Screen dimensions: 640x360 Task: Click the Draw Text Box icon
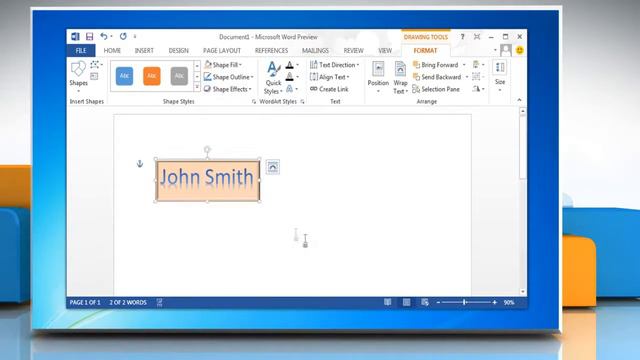point(94,76)
